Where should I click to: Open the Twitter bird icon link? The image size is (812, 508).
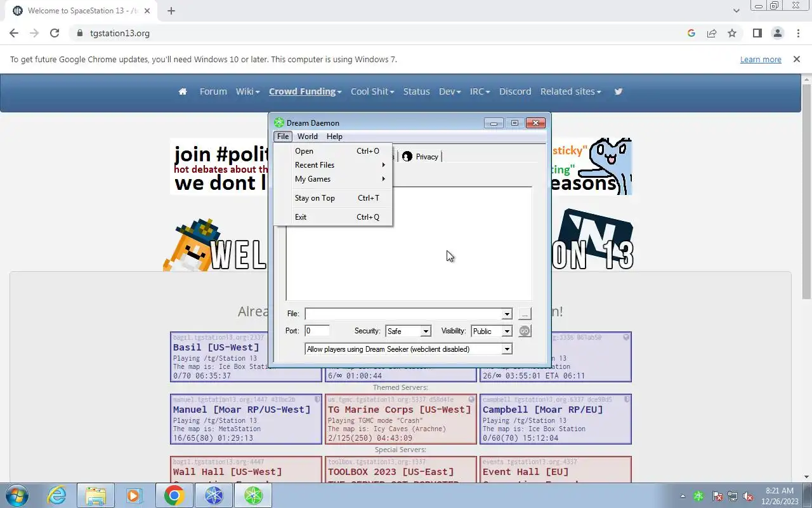coord(619,91)
